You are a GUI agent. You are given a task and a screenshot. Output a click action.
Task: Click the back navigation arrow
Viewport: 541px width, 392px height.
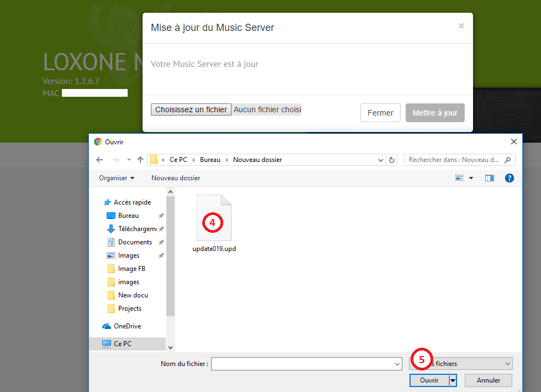pyautogui.click(x=99, y=160)
